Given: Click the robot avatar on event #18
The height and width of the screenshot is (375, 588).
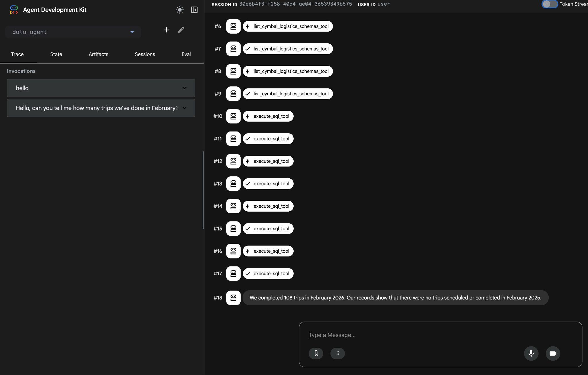Looking at the screenshot, I should 233,298.
